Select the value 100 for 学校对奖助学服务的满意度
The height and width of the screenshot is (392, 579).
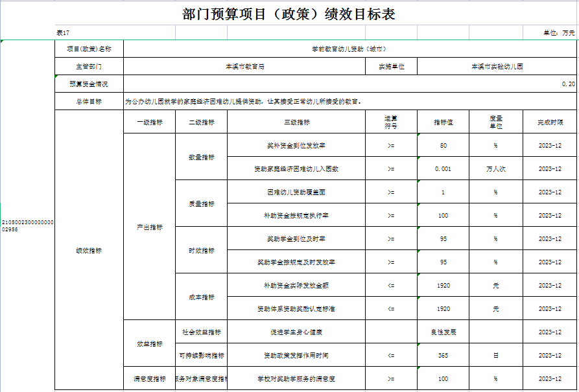tap(443, 378)
